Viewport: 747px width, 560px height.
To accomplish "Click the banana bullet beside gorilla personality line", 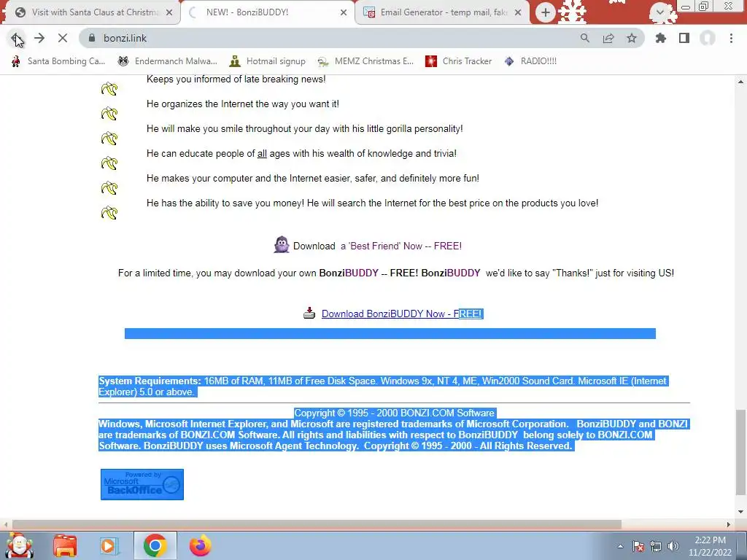I will coord(109,138).
